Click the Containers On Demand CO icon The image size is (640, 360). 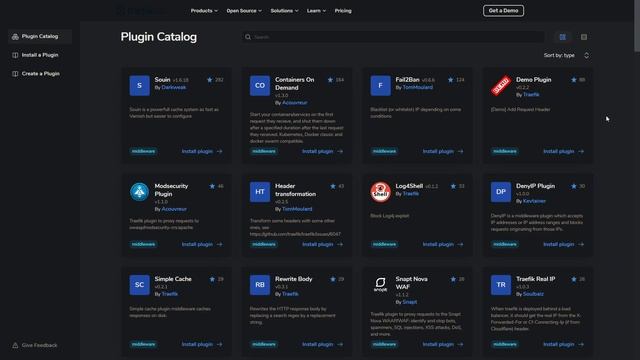[260, 86]
